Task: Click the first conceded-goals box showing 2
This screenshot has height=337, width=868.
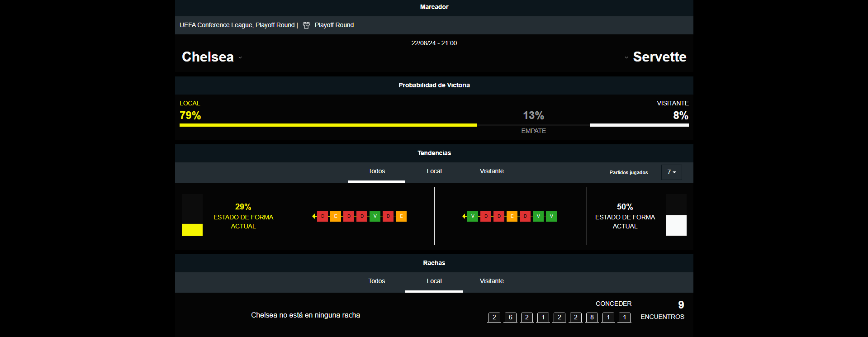Action: (x=494, y=317)
